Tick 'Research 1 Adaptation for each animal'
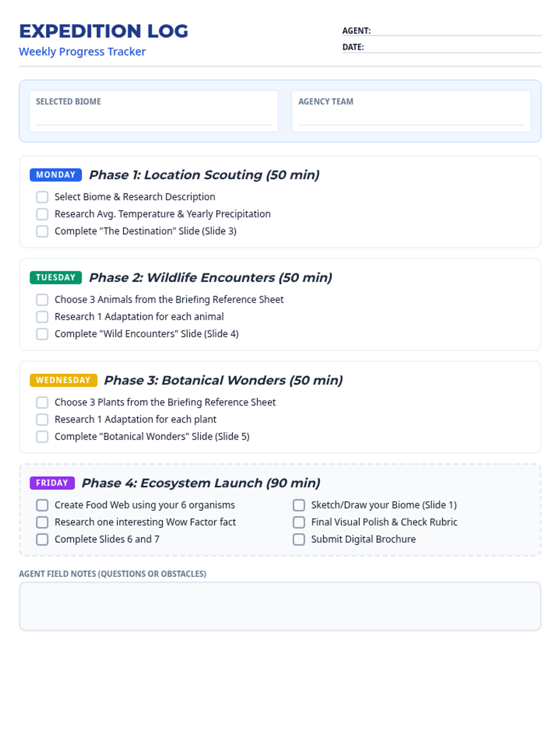560x747 pixels. pos(42,317)
